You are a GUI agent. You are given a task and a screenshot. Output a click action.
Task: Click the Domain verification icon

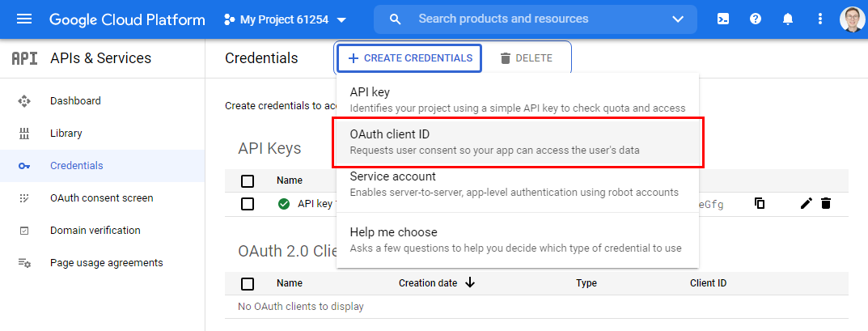point(23,231)
